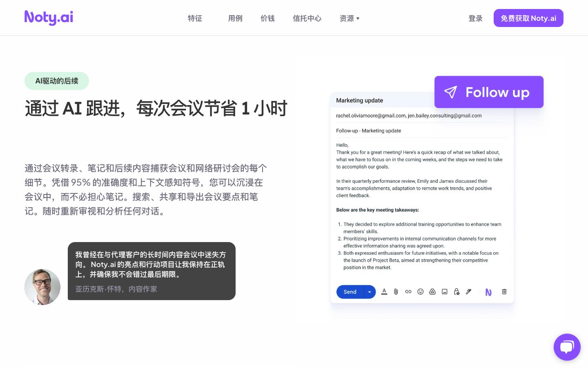Expand the 资源 resources dropdown
This screenshot has width=588, height=368.
coord(350,18)
